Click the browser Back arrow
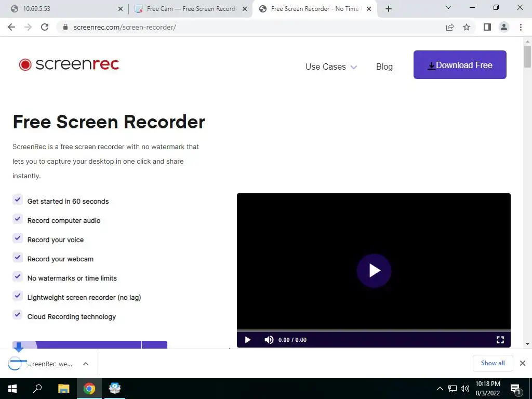Viewport: 532px width, 399px height. 11,27
